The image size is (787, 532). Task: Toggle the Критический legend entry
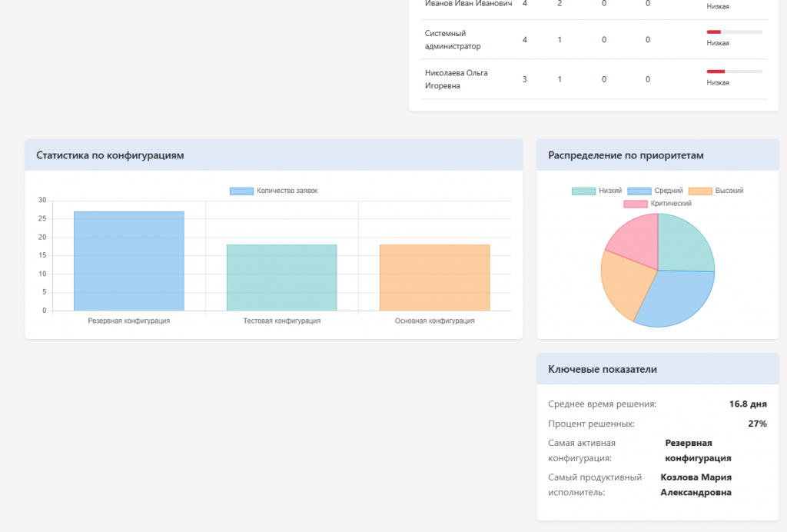click(x=658, y=203)
